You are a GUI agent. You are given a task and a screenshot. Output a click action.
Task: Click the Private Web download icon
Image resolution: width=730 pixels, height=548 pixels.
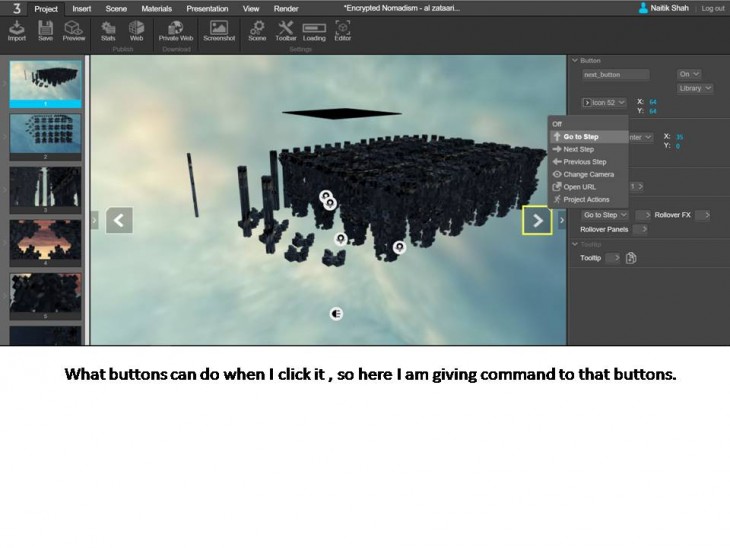[176, 29]
